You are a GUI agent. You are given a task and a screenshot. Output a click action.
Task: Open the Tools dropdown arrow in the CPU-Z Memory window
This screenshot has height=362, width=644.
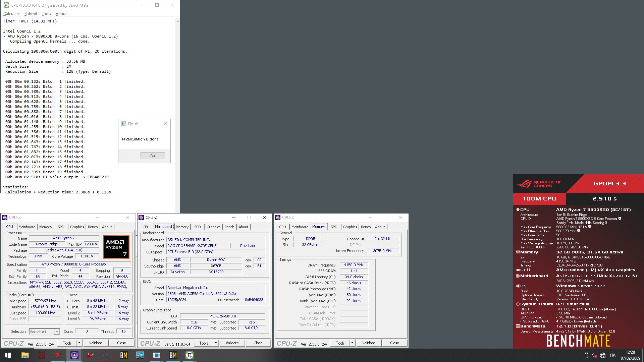tap(352, 343)
